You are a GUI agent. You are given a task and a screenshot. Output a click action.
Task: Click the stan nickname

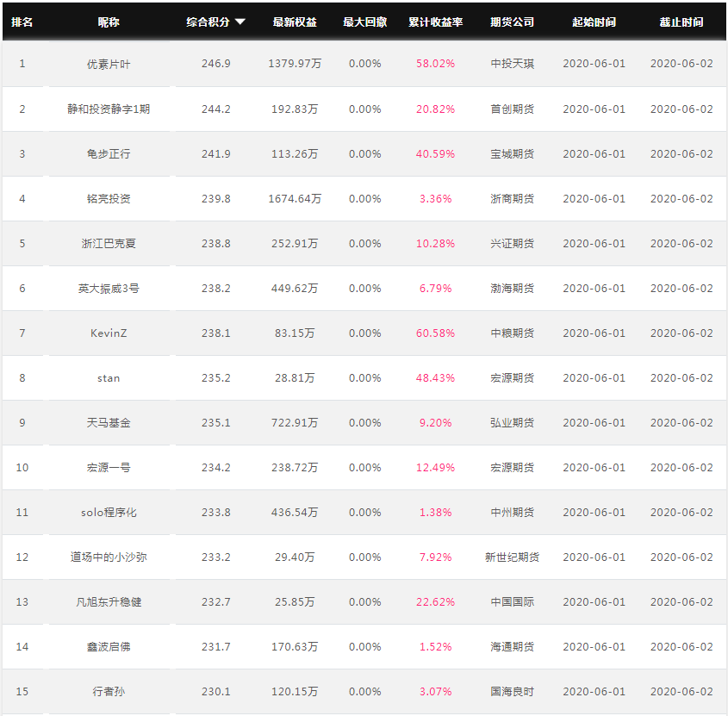click(109, 378)
